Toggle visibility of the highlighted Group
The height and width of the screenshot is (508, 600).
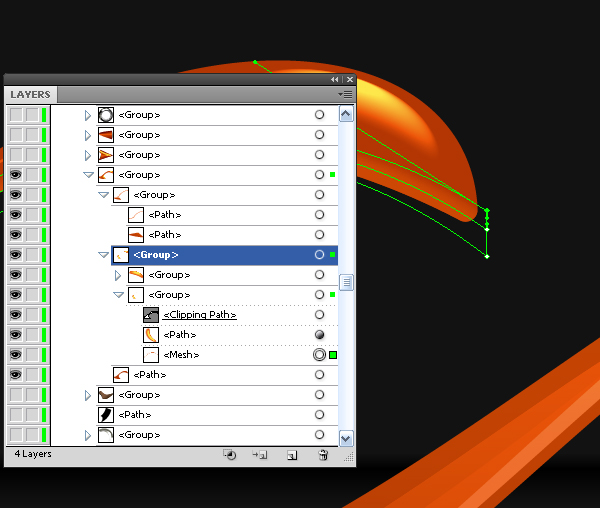[x=16, y=255]
